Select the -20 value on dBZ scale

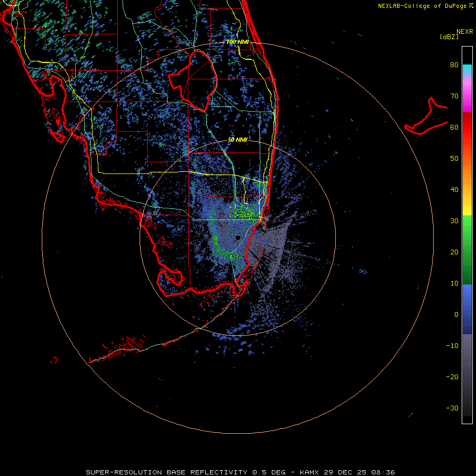pyautogui.click(x=452, y=377)
